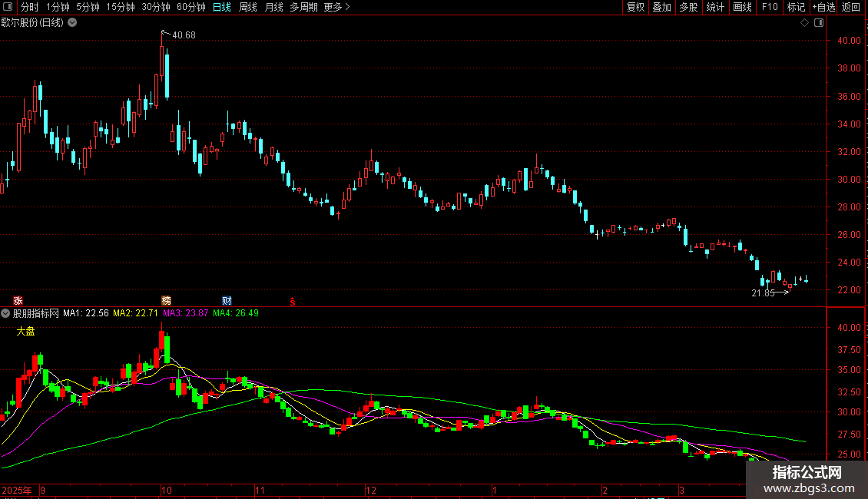Toggle the right info panel icon
868x499 pixels.
point(819,23)
